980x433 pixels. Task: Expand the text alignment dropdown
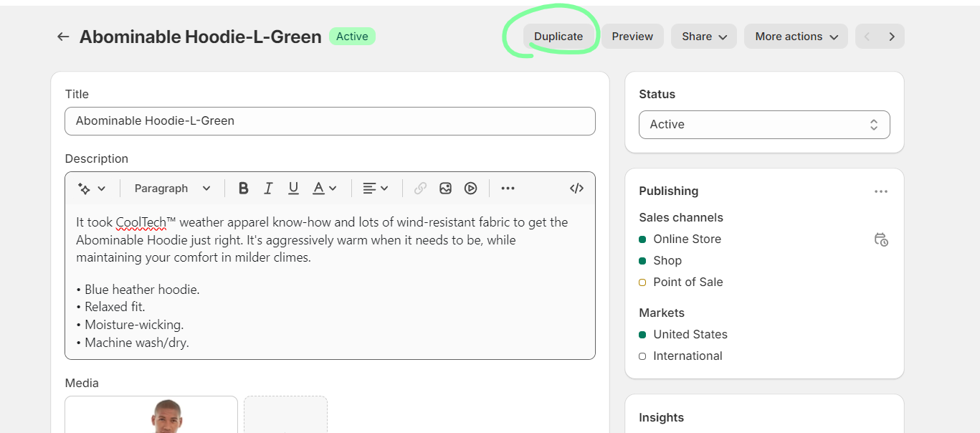(x=375, y=189)
